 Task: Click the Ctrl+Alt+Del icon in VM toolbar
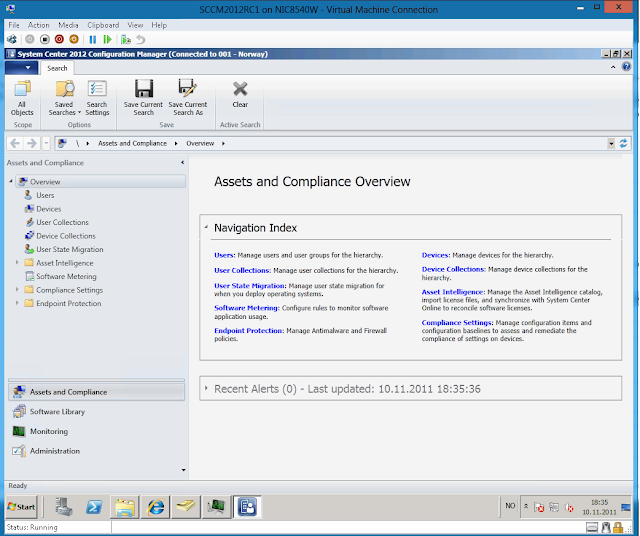point(12,39)
